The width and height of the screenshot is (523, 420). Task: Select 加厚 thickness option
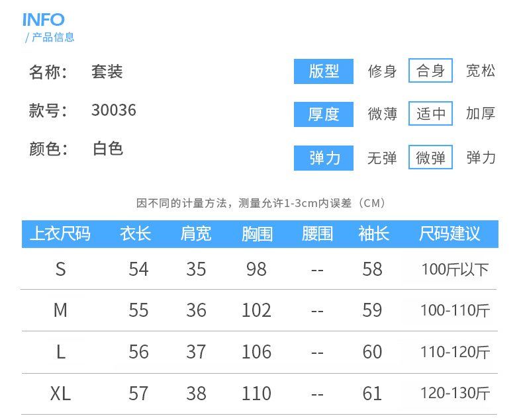[480, 114]
